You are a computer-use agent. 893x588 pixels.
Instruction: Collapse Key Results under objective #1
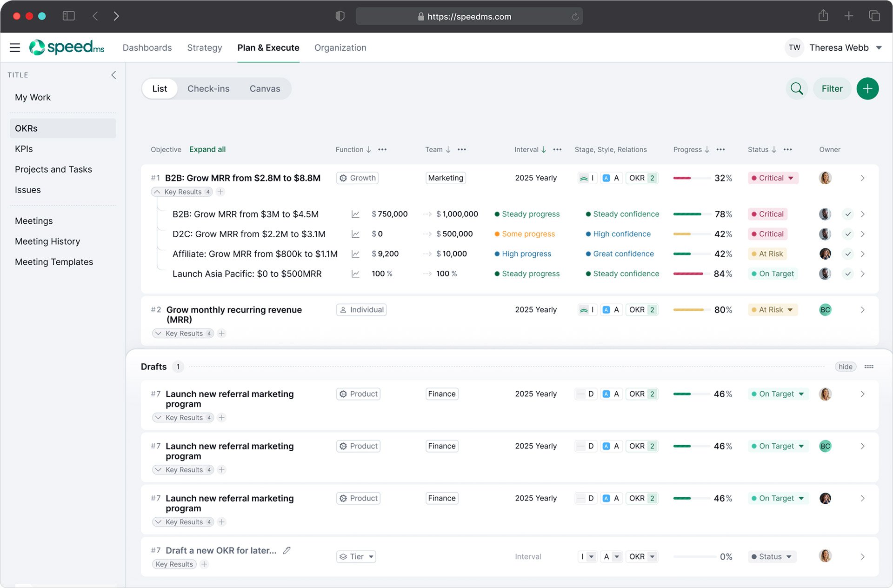coord(157,192)
